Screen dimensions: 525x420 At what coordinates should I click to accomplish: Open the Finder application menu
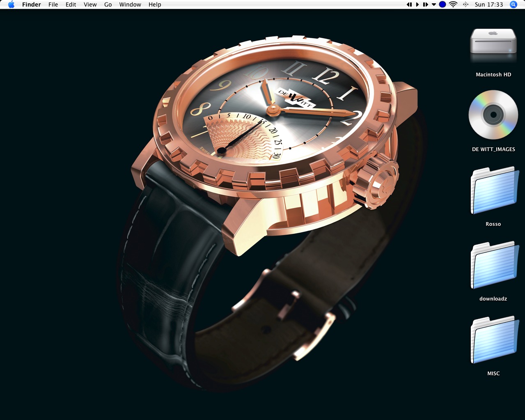click(x=32, y=5)
